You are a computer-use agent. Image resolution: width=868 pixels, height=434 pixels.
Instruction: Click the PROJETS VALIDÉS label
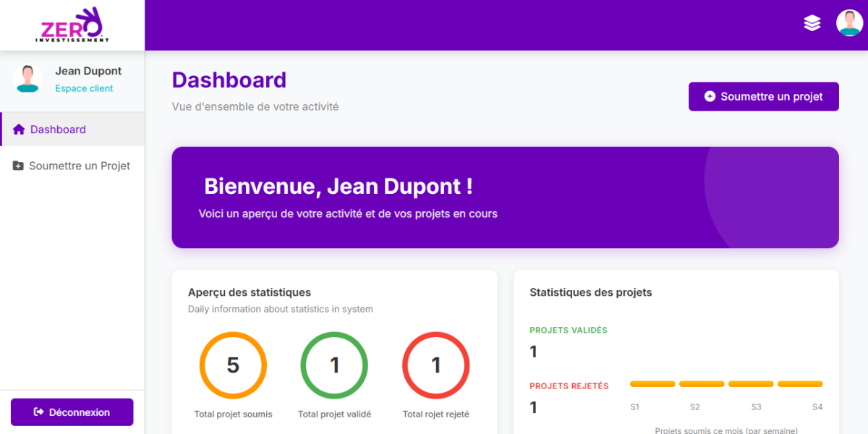tap(569, 330)
